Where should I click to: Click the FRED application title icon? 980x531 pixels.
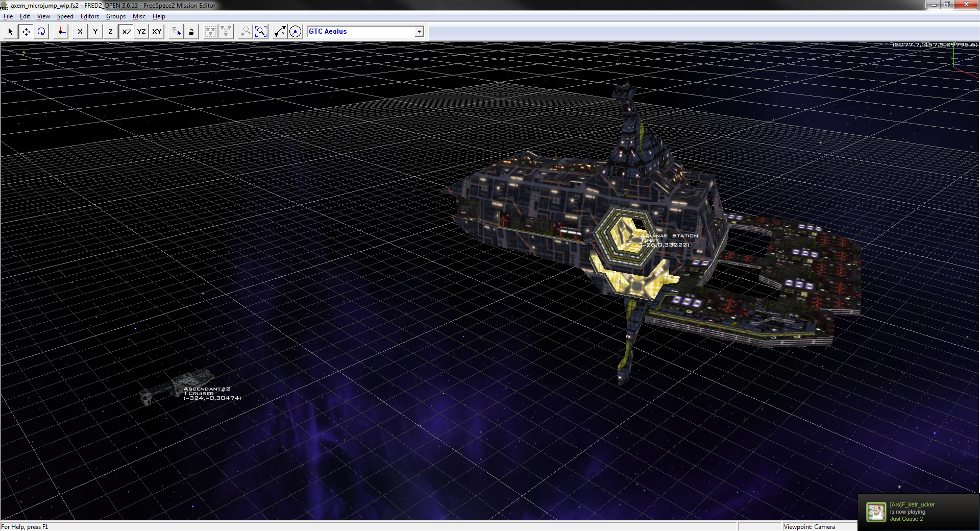coord(4,5)
